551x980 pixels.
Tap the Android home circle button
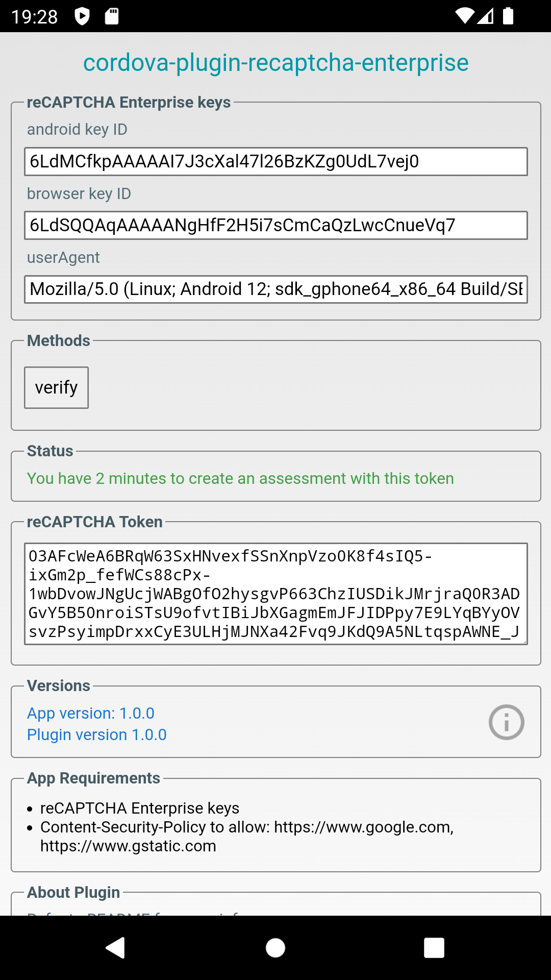click(x=275, y=948)
